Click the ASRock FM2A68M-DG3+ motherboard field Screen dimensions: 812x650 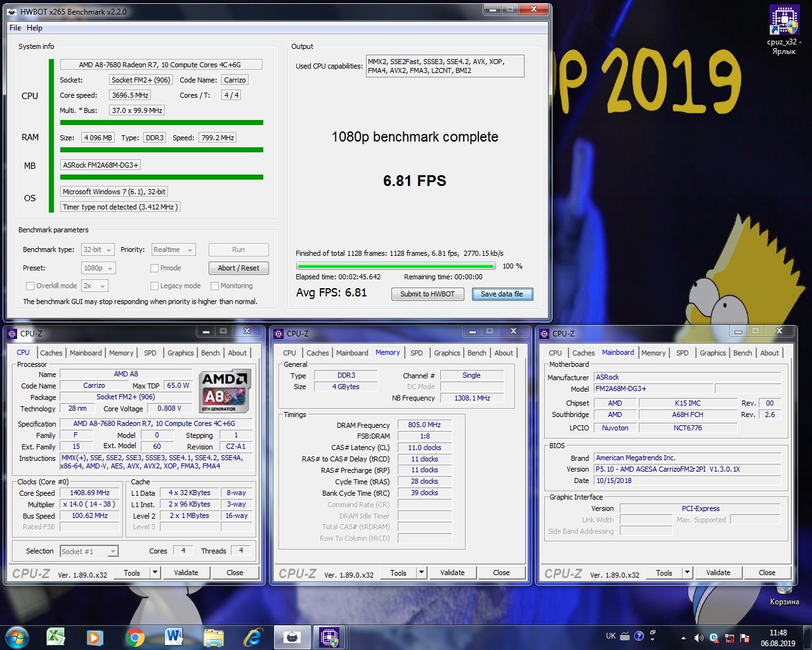[x=100, y=165]
